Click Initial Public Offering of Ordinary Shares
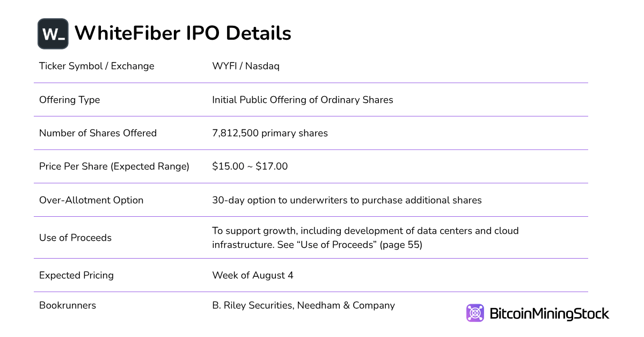The width and height of the screenshot is (644, 337). [303, 100]
